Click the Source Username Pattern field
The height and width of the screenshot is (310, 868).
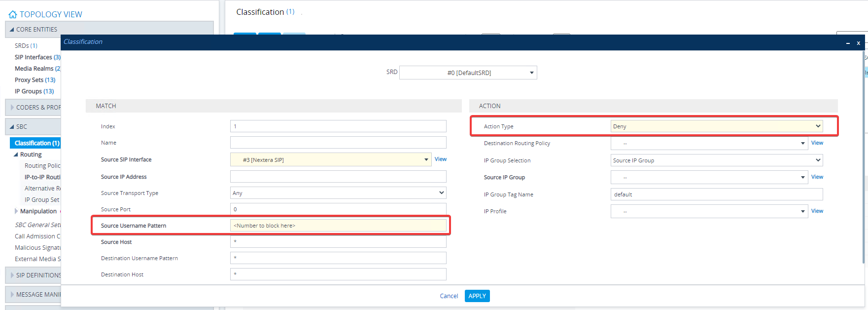pos(338,226)
